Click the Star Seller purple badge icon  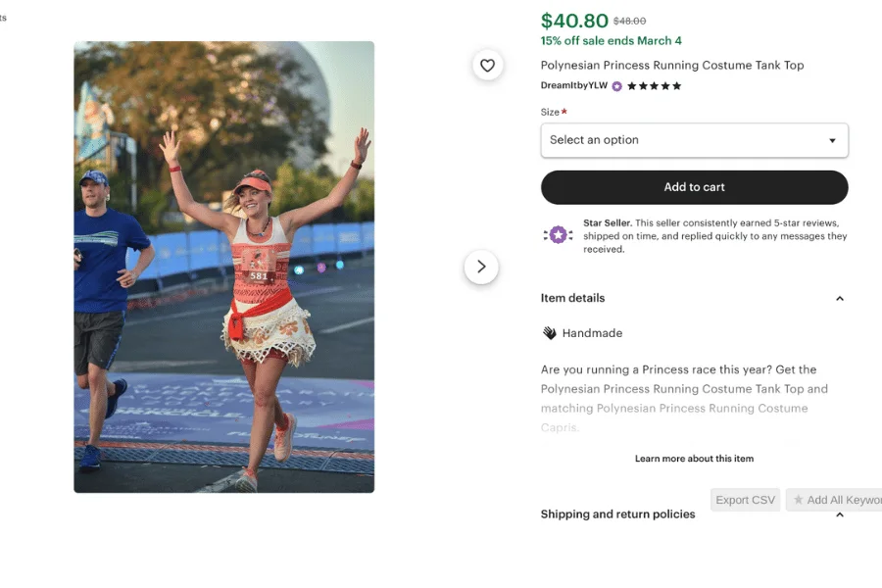(x=559, y=235)
